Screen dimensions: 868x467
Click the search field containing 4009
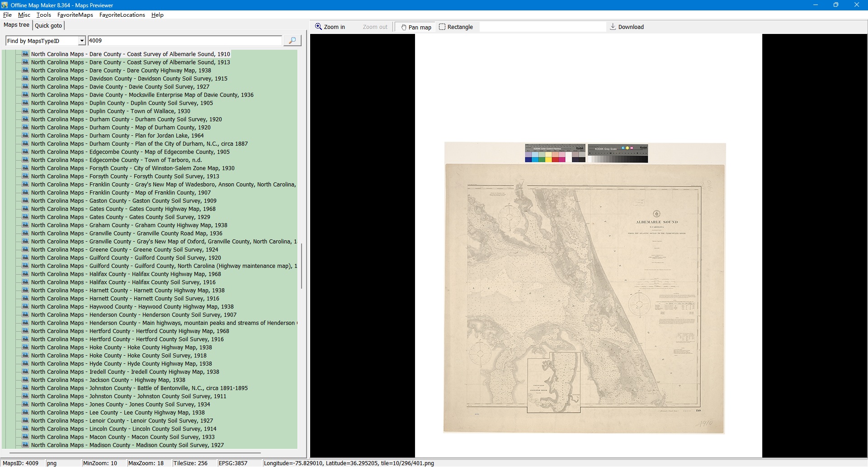point(184,41)
